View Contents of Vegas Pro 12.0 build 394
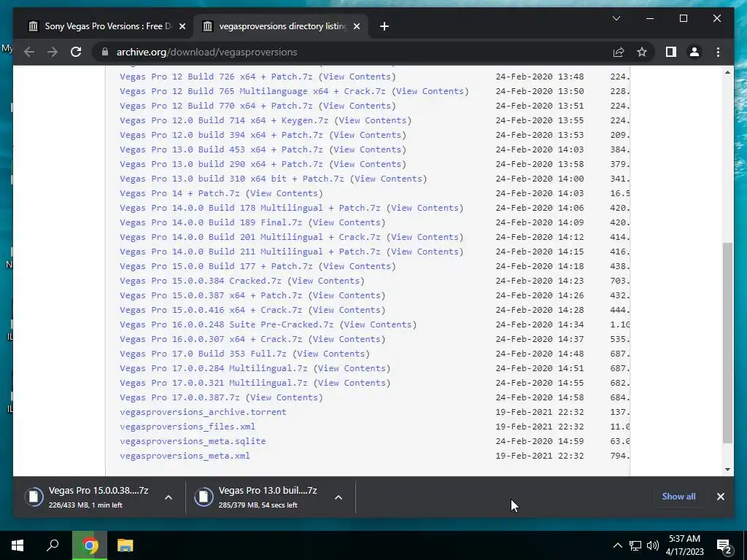 pyautogui.click(x=368, y=135)
